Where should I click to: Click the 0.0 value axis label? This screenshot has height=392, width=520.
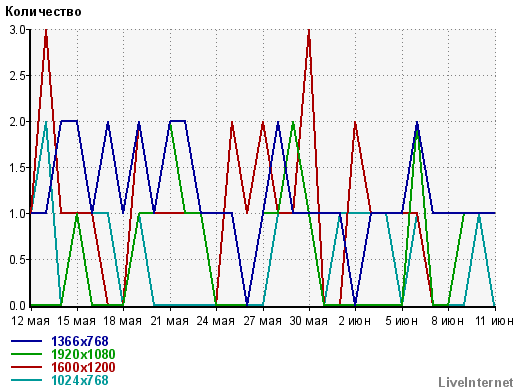coord(18,305)
